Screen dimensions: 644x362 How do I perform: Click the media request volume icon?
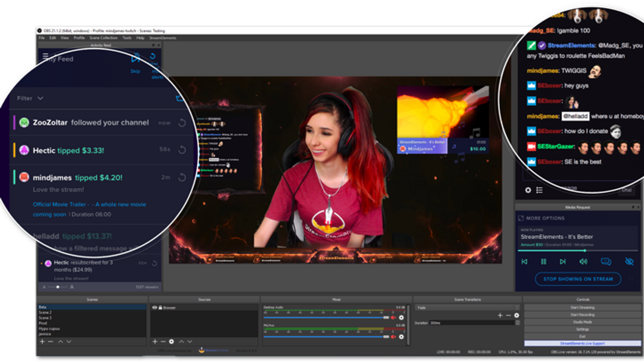pos(583,262)
